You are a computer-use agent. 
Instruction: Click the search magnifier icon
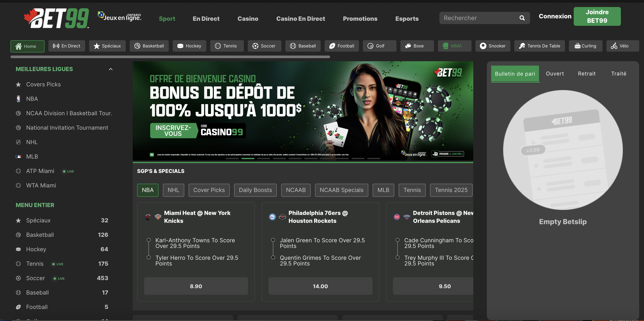522,18
